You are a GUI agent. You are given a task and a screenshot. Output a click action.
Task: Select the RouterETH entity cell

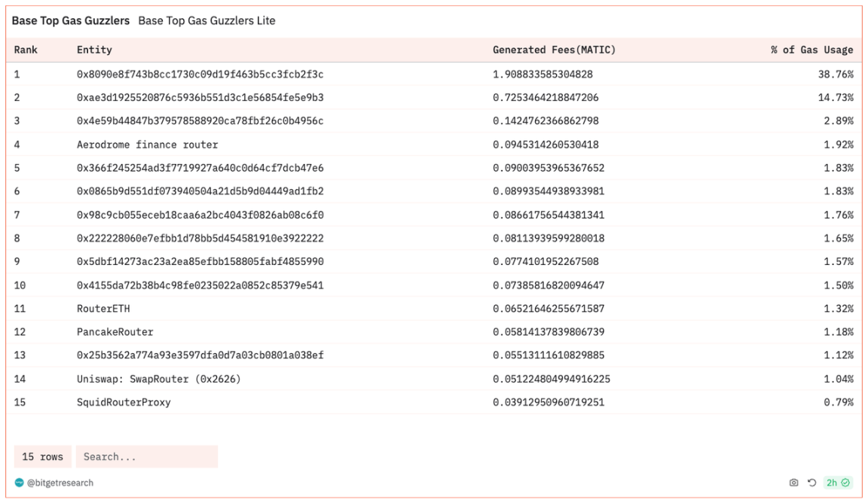[x=103, y=309]
